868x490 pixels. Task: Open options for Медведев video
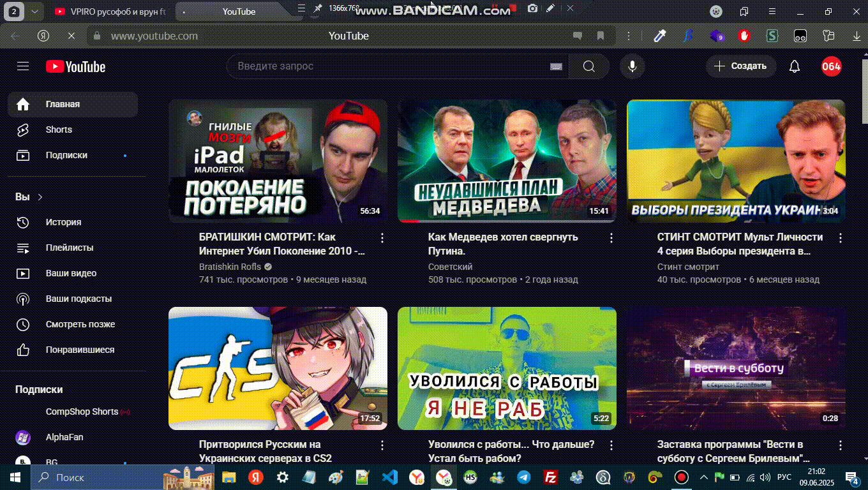tap(611, 238)
